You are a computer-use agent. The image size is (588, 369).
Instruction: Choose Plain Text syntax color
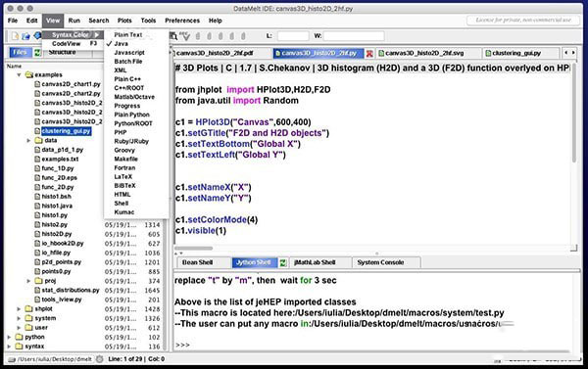[136, 35]
